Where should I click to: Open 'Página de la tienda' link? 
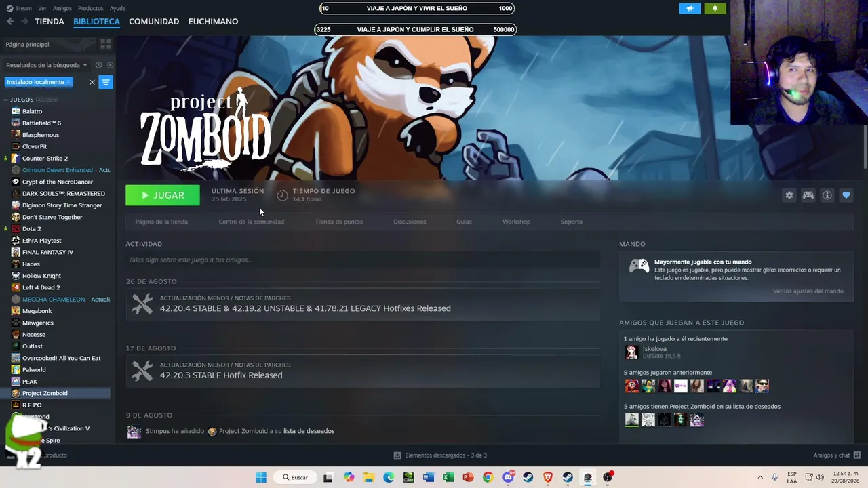pyautogui.click(x=161, y=222)
